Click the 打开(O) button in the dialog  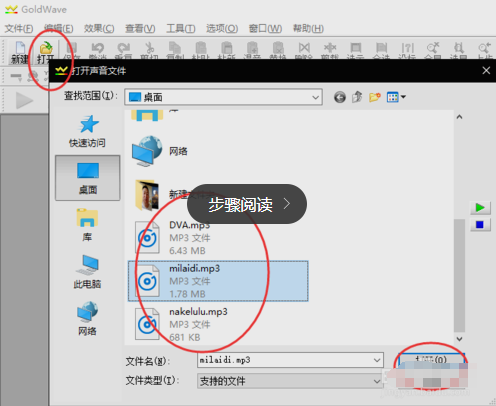431,360
